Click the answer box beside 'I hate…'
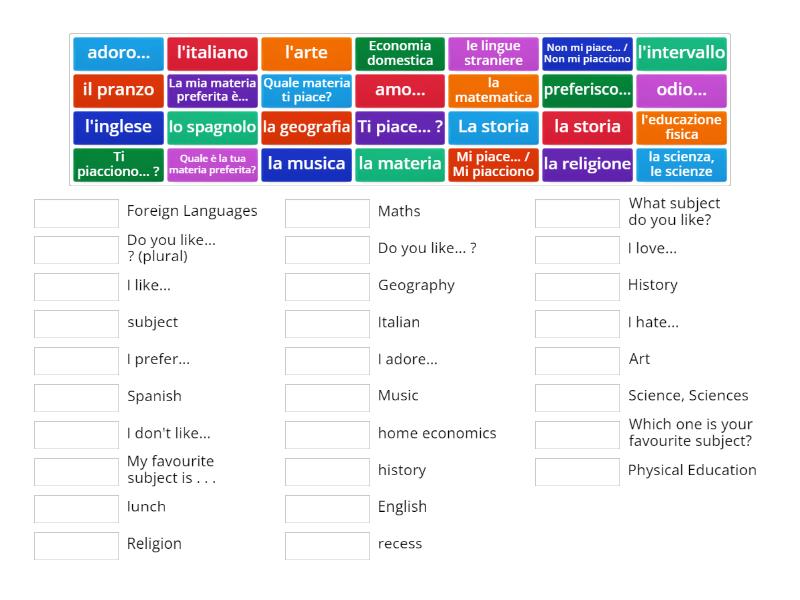The height and width of the screenshot is (600, 800). pyautogui.click(x=577, y=324)
